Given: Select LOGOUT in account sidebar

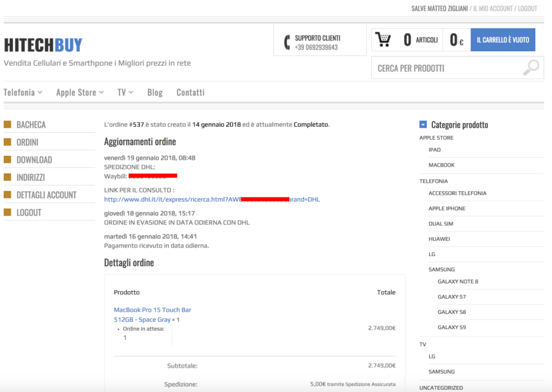Looking at the screenshot, I should pos(29,213).
